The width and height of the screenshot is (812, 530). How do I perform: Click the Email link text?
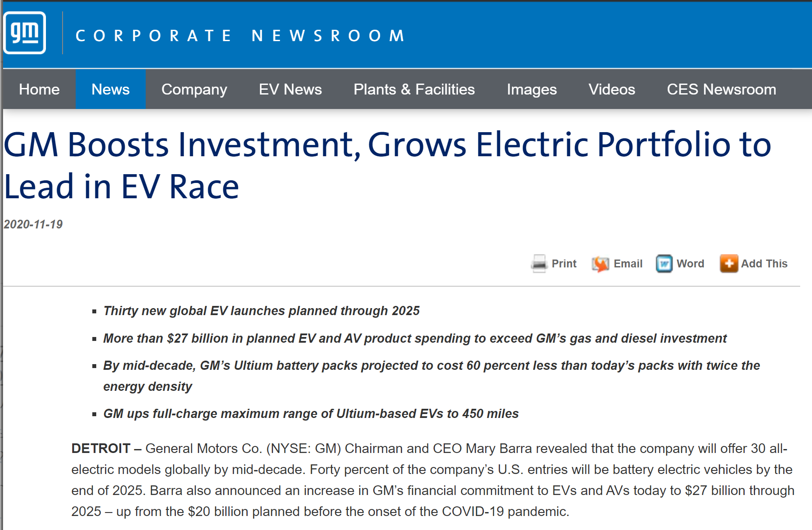click(x=628, y=263)
